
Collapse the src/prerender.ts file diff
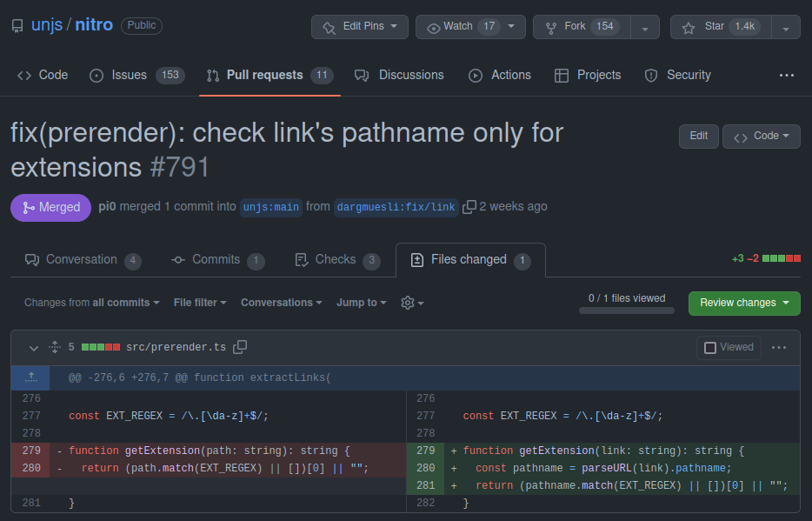(x=34, y=348)
